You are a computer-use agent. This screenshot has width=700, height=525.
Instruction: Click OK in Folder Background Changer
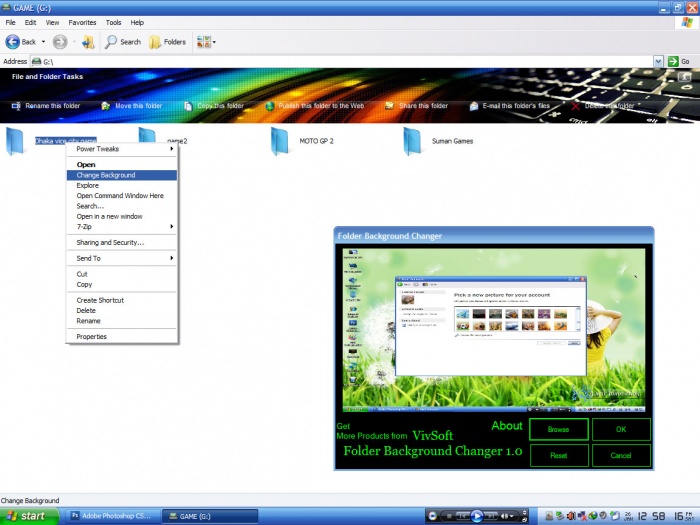(621, 429)
